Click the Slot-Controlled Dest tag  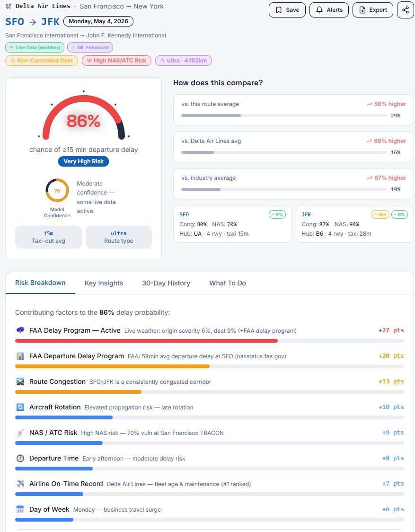pyautogui.click(x=41, y=61)
